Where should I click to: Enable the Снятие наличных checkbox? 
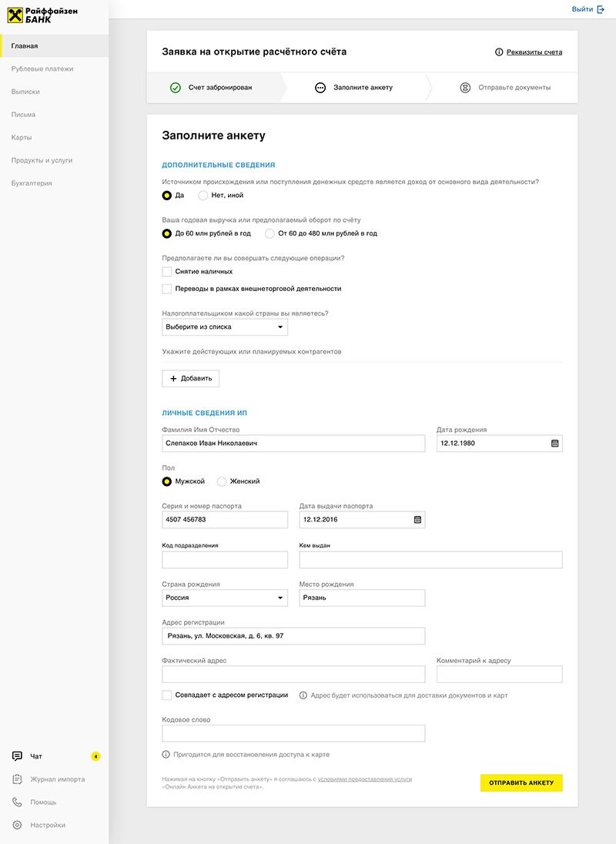pyautogui.click(x=167, y=272)
